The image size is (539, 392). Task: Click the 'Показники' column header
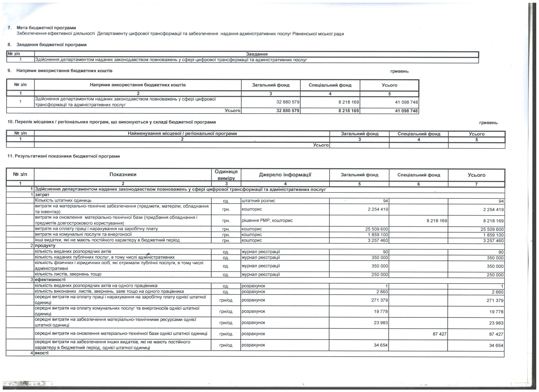pos(123,174)
